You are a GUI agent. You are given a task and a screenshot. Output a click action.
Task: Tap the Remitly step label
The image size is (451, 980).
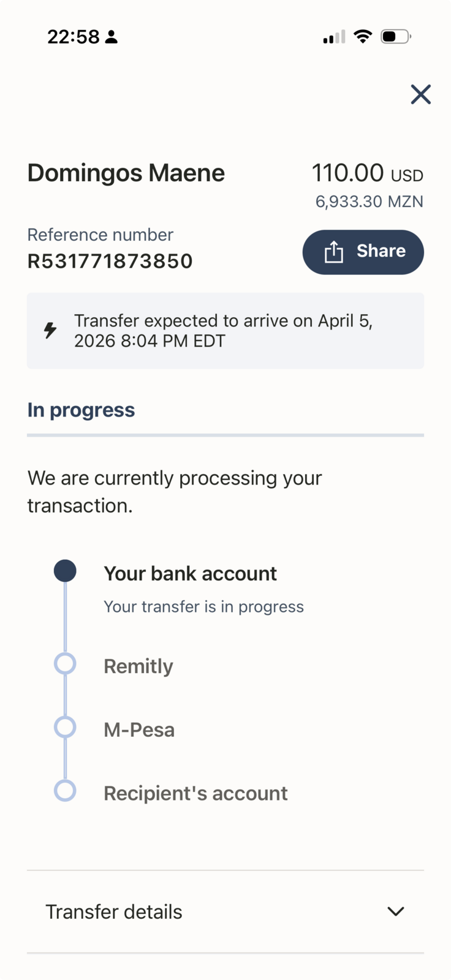click(x=138, y=666)
